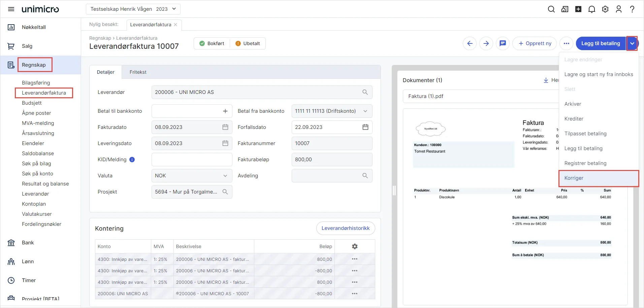
Task: Click the notification bell icon
Action: tap(591, 9)
